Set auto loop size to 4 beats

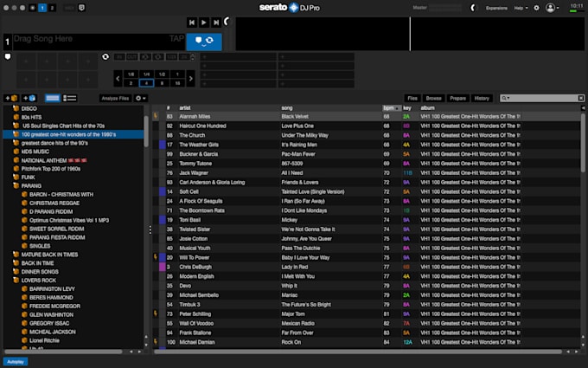point(147,83)
